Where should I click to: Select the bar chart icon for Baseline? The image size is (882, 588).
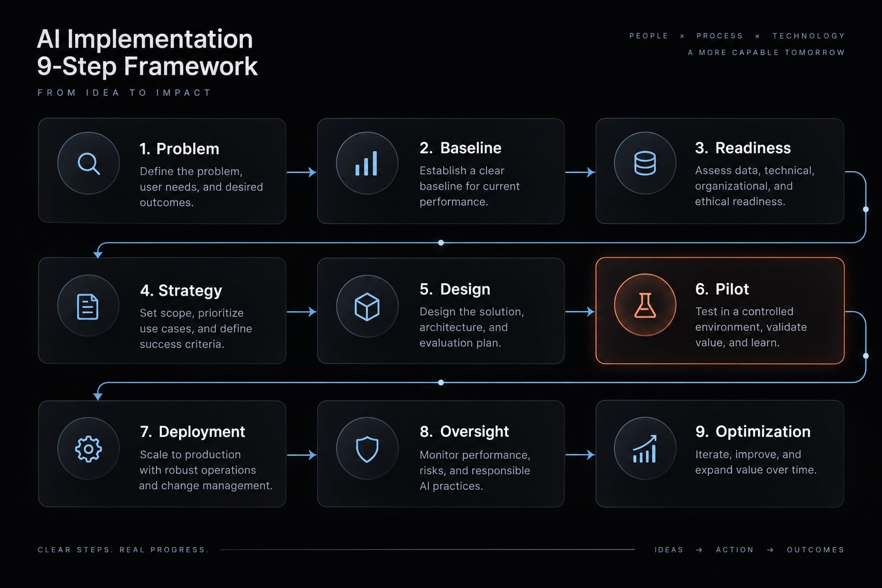(367, 164)
